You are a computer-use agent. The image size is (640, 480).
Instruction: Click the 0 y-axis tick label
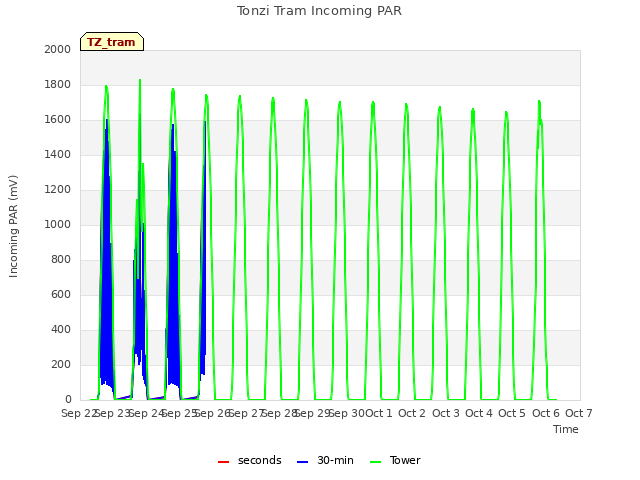click(68, 399)
